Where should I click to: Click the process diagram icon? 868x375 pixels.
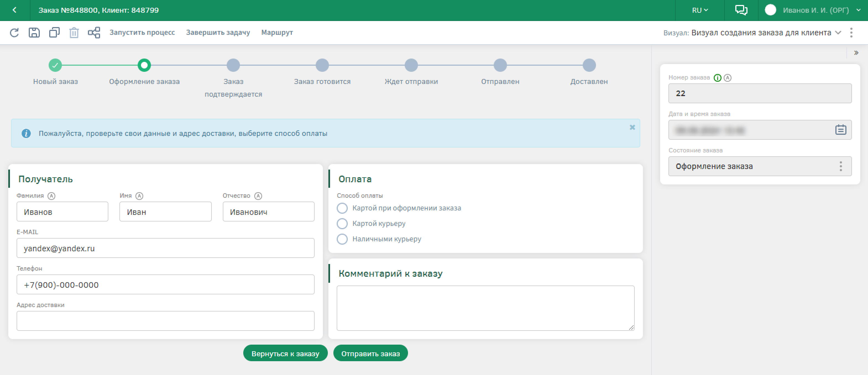[x=94, y=33]
